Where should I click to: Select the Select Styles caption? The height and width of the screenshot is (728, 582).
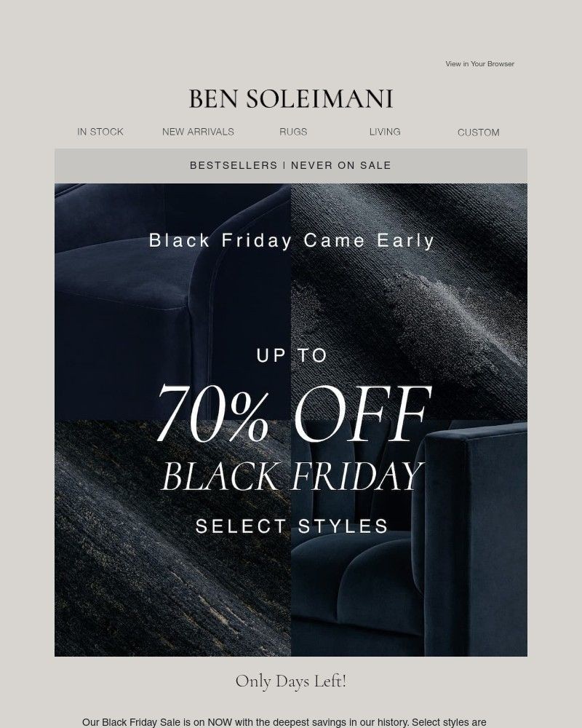291,526
